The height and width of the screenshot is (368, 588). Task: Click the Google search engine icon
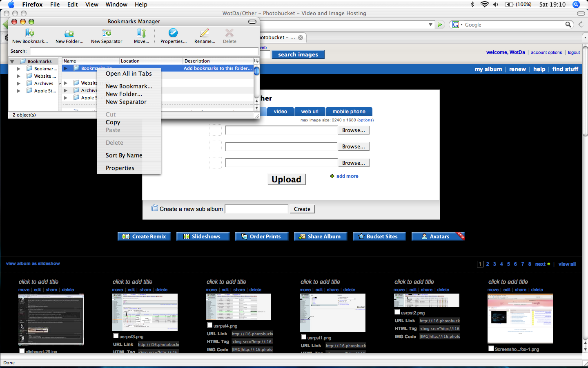pyautogui.click(x=456, y=25)
